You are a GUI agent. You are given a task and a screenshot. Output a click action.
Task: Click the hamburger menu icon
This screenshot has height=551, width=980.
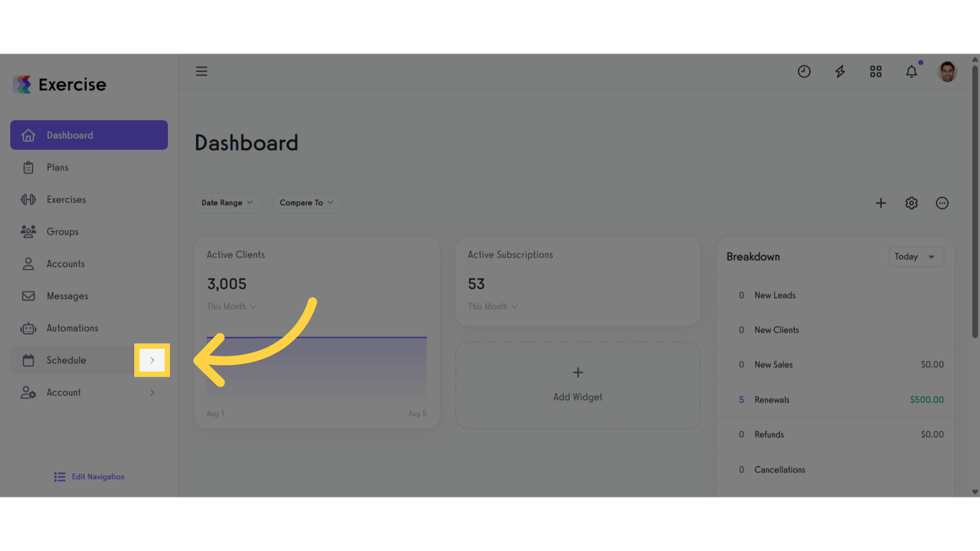pos(202,71)
